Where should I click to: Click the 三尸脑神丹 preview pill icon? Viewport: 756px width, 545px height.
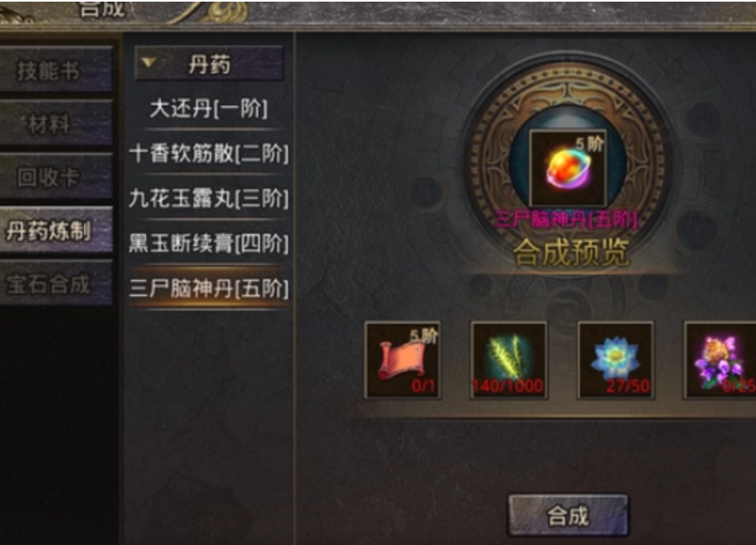[569, 168]
